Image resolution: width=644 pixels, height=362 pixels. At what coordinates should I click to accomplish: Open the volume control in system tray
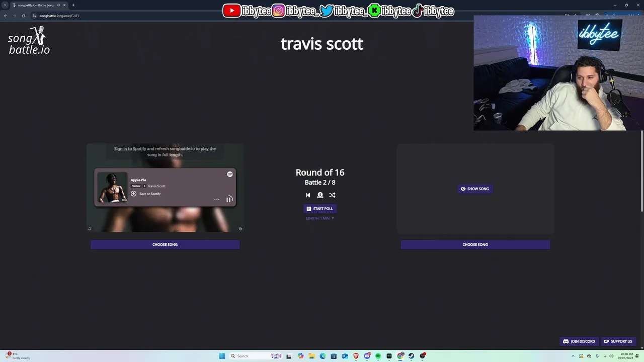click(x=611, y=356)
